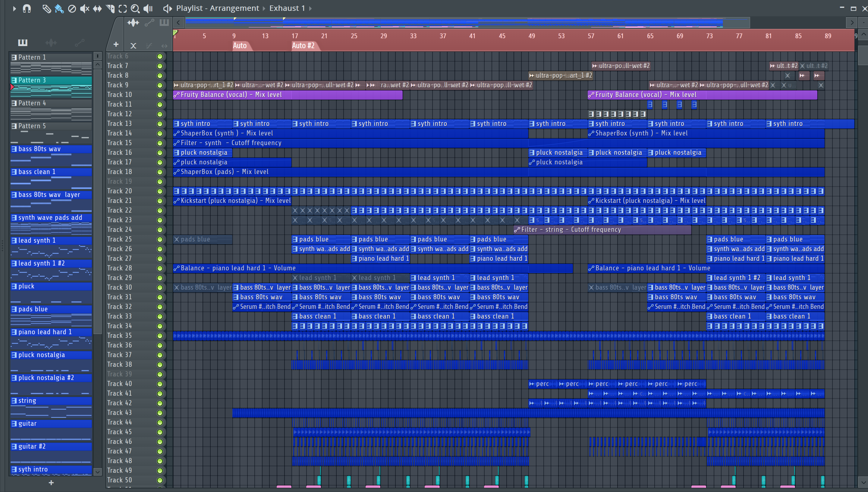Expand the arrow after Exhaust 1
The width and height of the screenshot is (868, 492).
(310, 8)
